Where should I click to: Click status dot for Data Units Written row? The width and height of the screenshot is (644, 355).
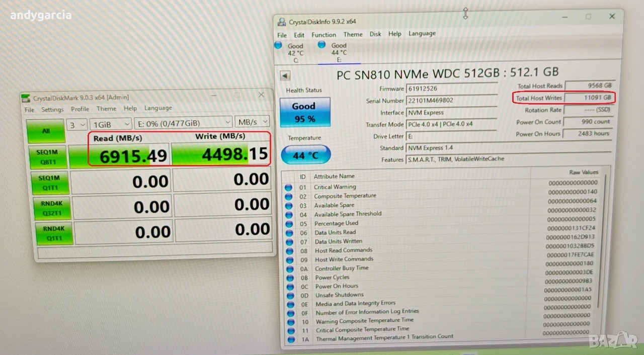(289, 242)
